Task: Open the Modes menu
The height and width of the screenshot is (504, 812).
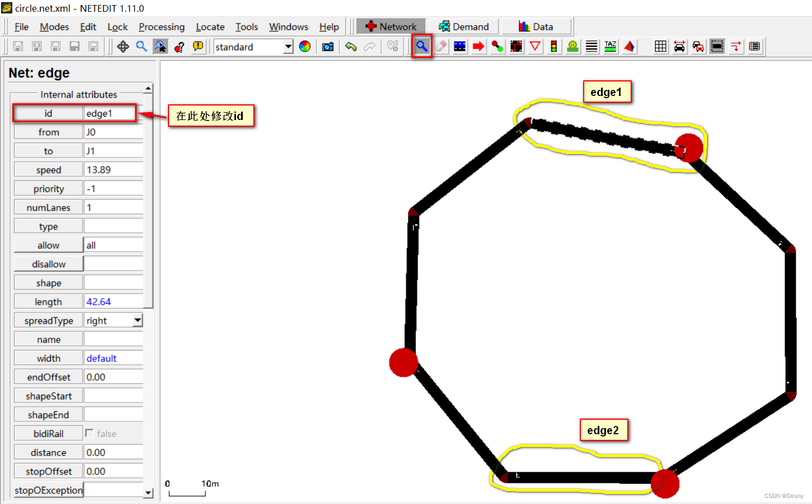Action: click(x=54, y=27)
